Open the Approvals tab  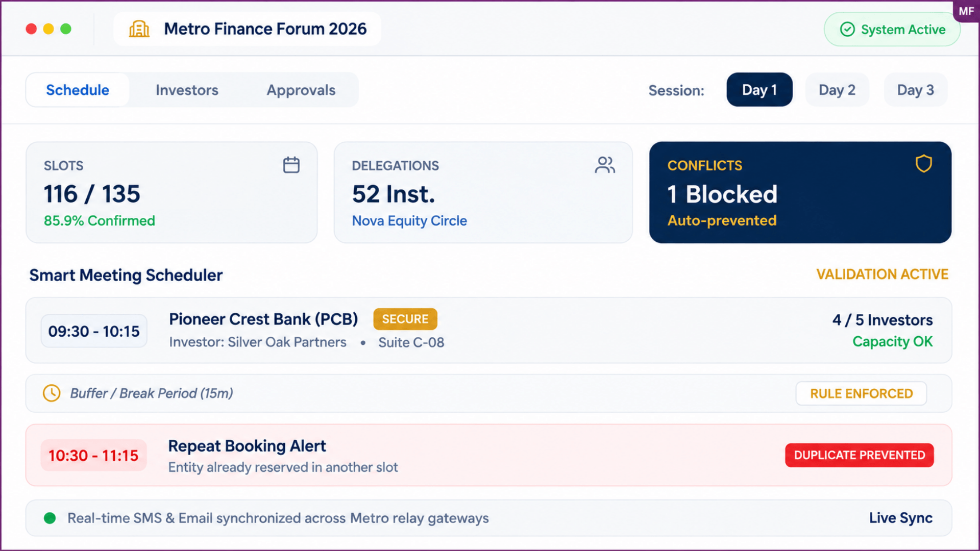click(x=301, y=90)
